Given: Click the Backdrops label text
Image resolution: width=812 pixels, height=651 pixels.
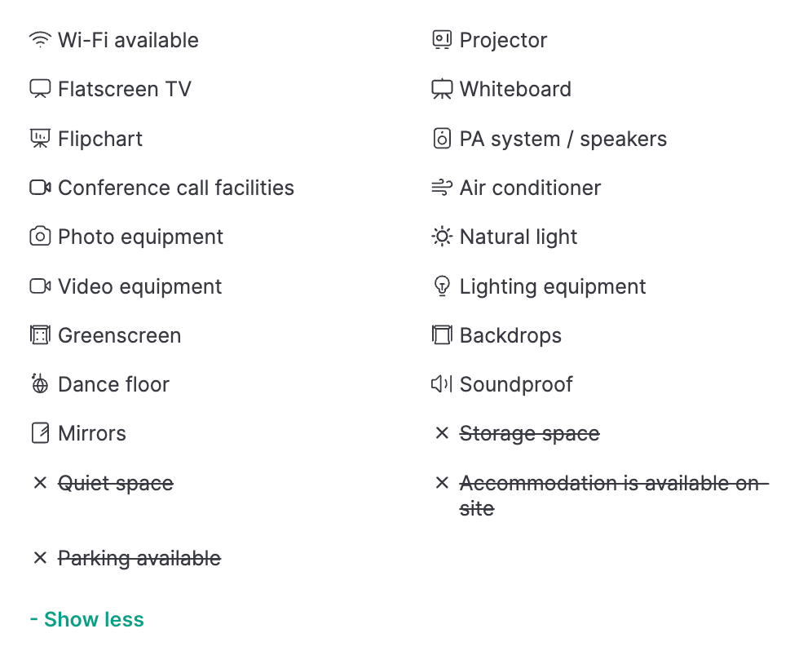Looking at the screenshot, I should (x=510, y=335).
